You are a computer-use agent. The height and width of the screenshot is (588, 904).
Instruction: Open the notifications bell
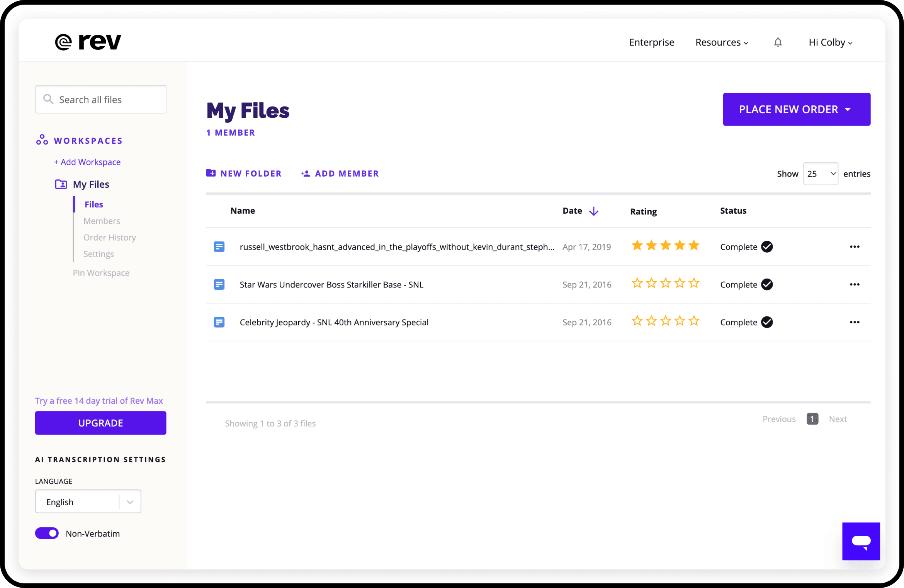778,42
